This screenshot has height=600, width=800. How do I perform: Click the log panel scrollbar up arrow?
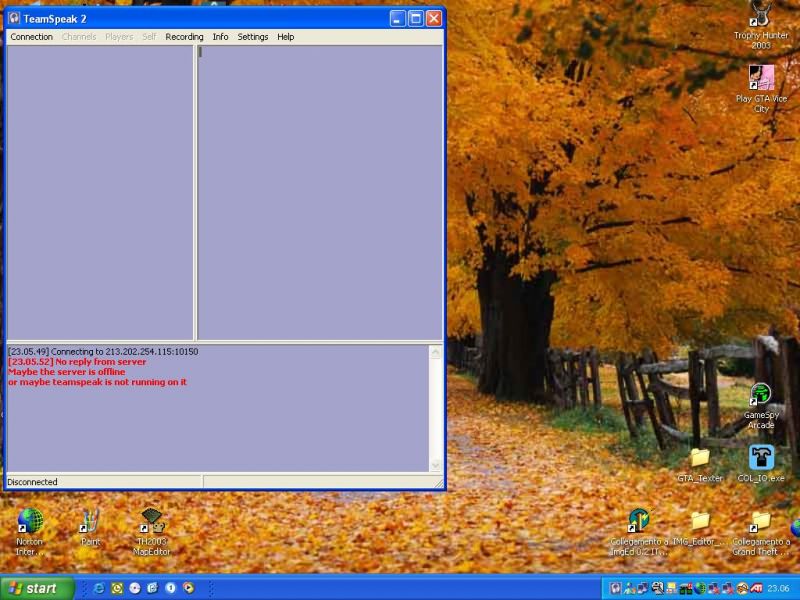click(435, 352)
